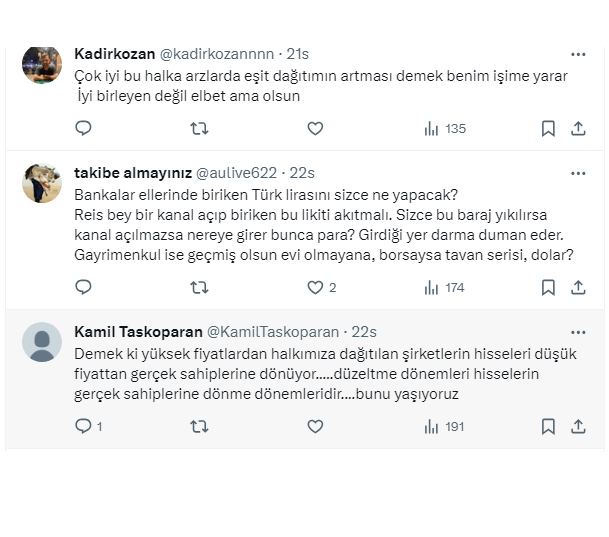Reply to the takibe almayınız tweet
The width and height of the screenshot is (609, 537).
tap(84, 287)
